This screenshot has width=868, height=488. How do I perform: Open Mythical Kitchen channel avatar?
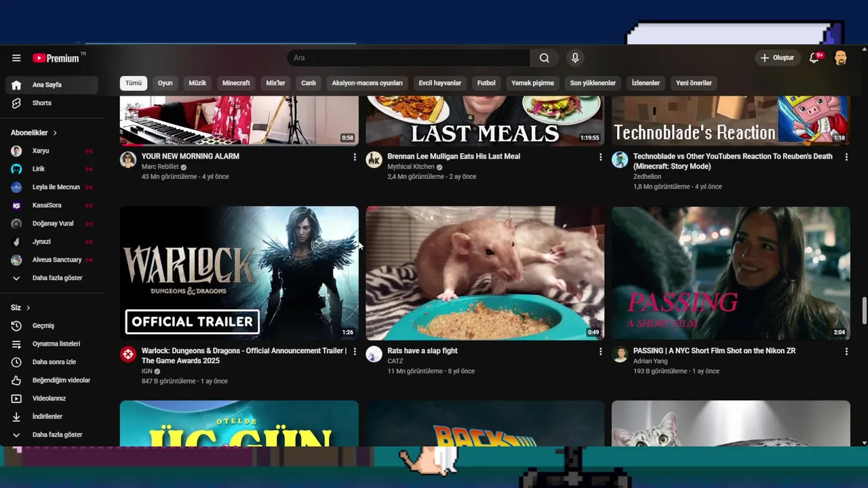point(374,160)
